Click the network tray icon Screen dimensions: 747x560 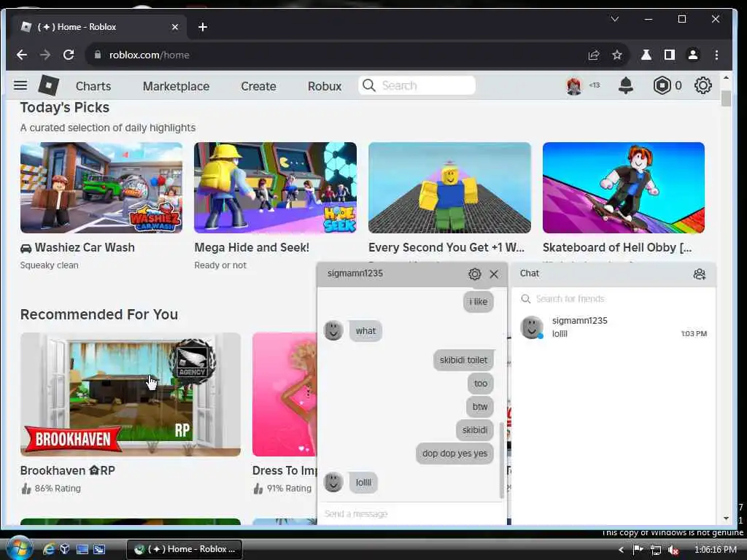pyautogui.click(x=656, y=550)
